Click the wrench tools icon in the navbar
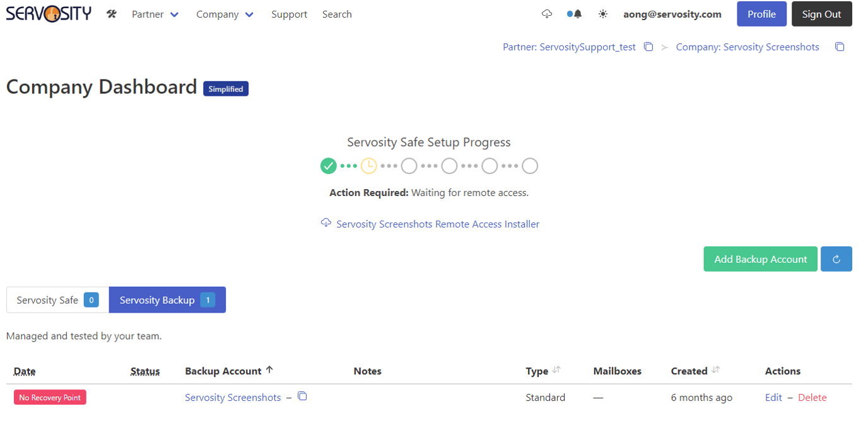The image size is (868, 438). point(111,13)
